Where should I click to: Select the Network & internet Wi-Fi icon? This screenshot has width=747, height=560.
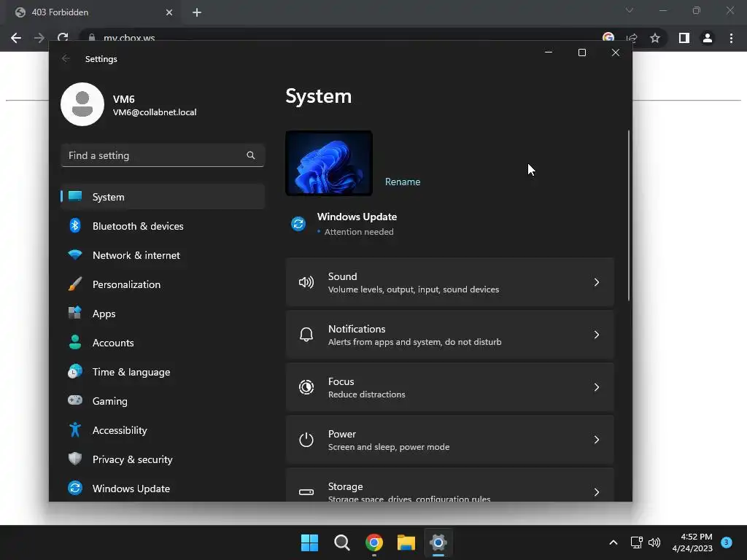pyautogui.click(x=75, y=254)
